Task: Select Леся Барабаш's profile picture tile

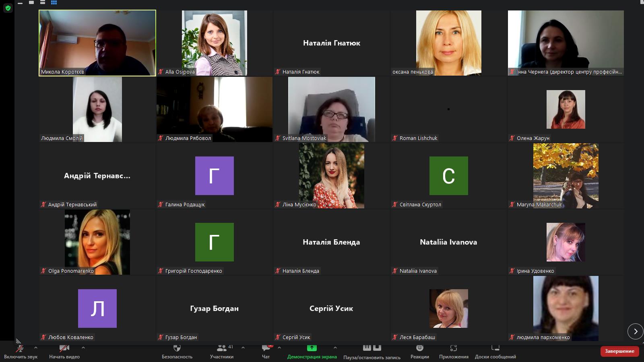Action: pos(448,309)
